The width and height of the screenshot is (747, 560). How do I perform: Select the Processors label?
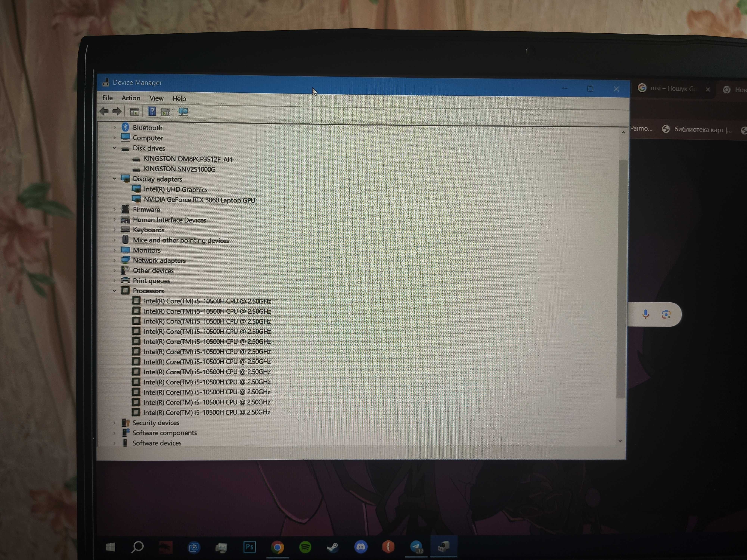[148, 291]
